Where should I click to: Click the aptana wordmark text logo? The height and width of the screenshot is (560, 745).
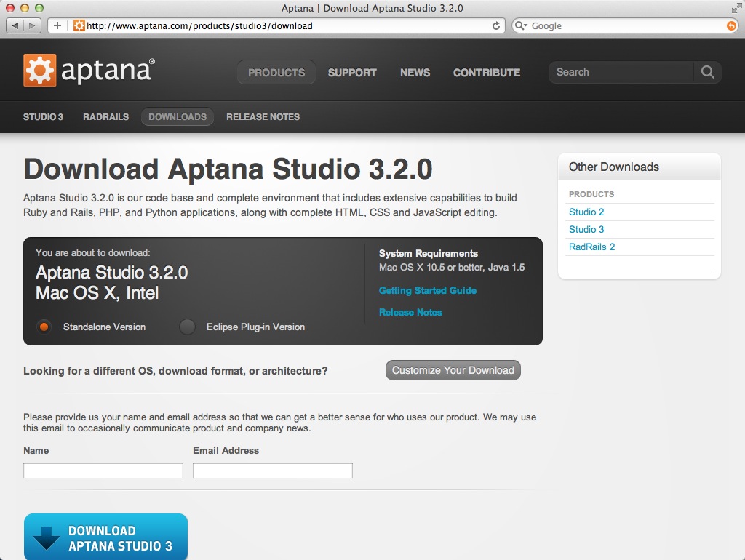pyautogui.click(x=108, y=71)
